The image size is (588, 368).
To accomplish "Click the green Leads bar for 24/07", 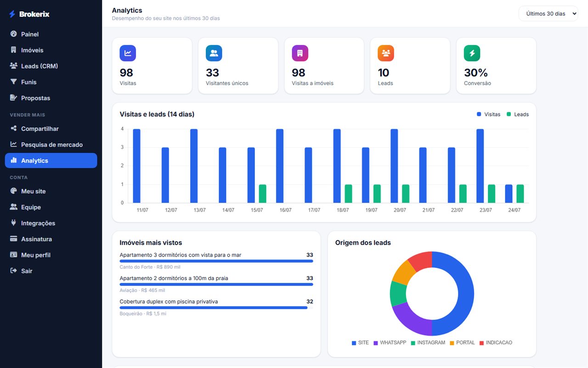I will click(x=520, y=194).
